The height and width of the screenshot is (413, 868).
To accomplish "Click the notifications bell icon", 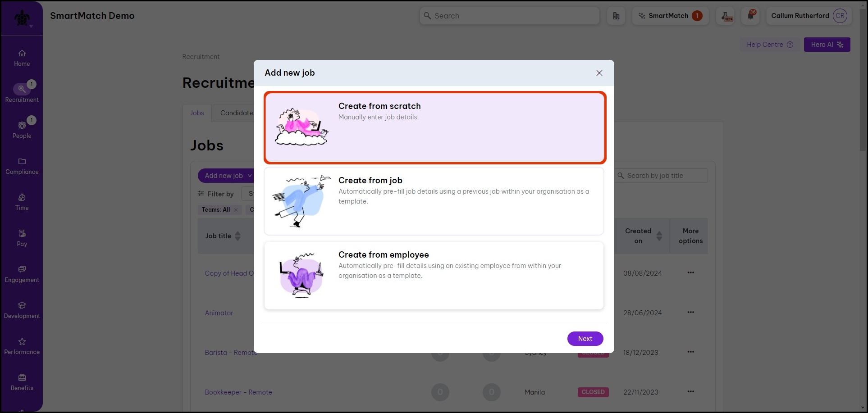I will coord(750,16).
